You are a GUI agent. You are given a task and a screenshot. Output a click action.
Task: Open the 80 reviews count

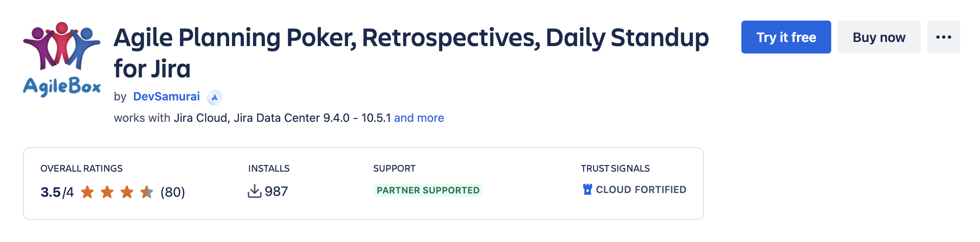pyautogui.click(x=173, y=192)
